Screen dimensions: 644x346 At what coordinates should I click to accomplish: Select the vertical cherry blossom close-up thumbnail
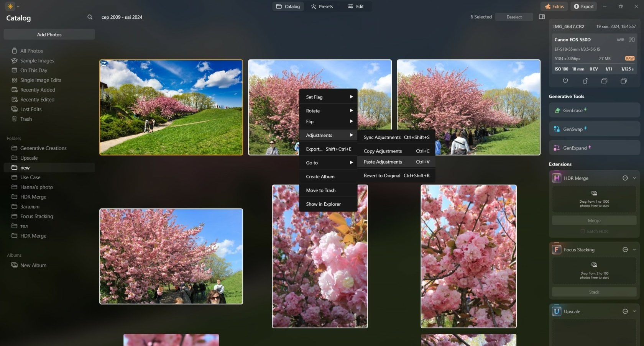point(468,257)
